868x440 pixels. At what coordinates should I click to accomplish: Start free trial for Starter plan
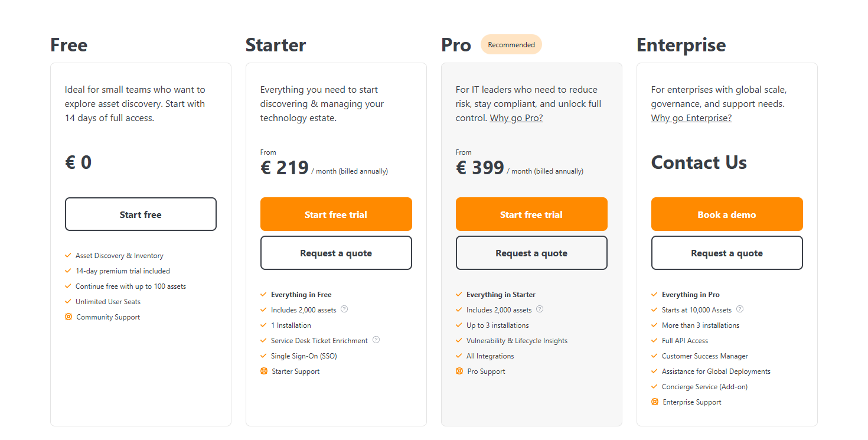[x=336, y=214]
